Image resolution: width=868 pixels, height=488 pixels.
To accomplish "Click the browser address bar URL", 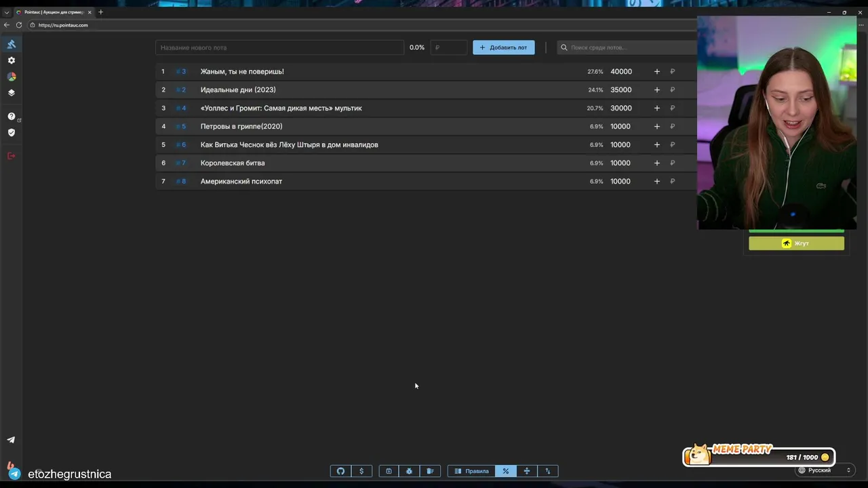I will [x=63, y=25].
